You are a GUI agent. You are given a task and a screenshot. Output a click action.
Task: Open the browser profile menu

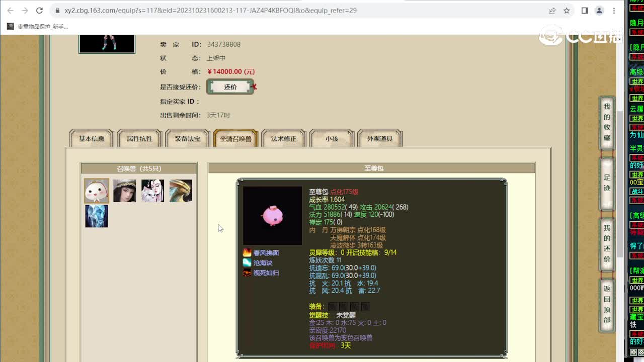click(599, 10)
